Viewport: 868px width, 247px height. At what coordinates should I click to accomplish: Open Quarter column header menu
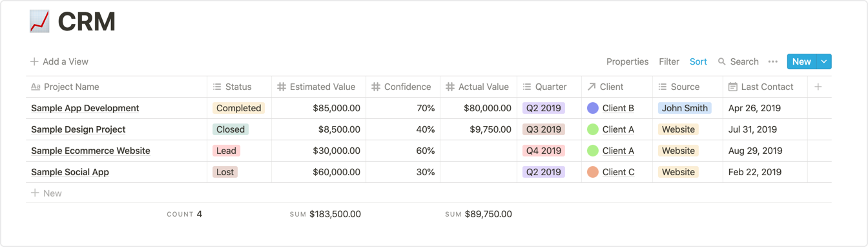549,87
